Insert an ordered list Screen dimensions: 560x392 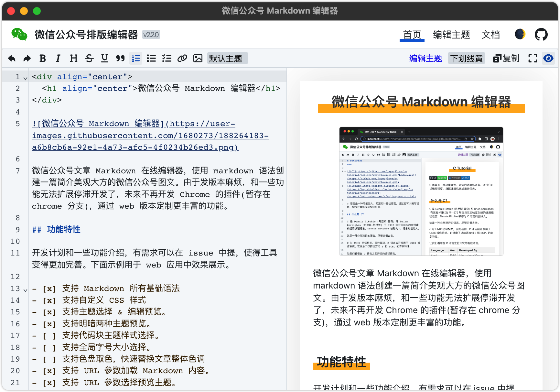coord(136,58)
